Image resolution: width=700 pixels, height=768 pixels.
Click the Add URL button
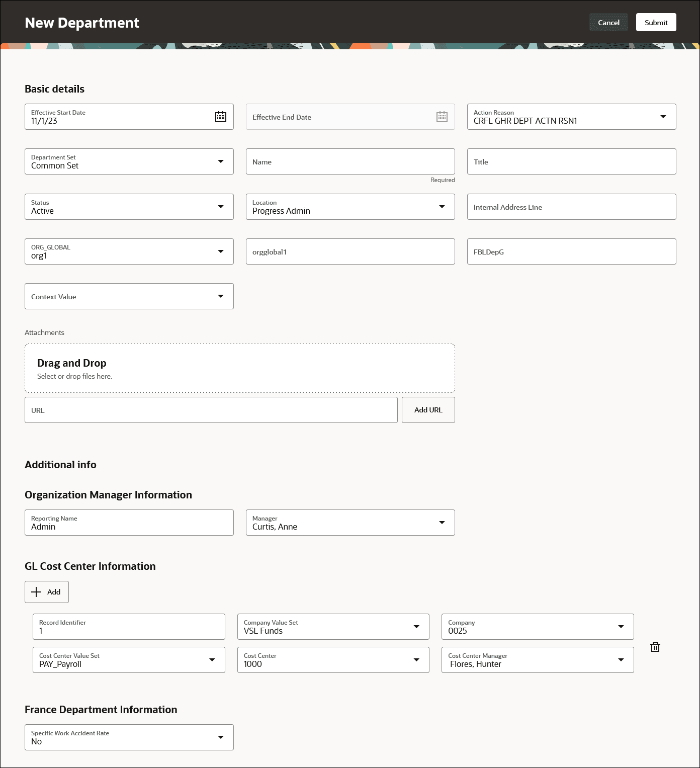point(428,410)
